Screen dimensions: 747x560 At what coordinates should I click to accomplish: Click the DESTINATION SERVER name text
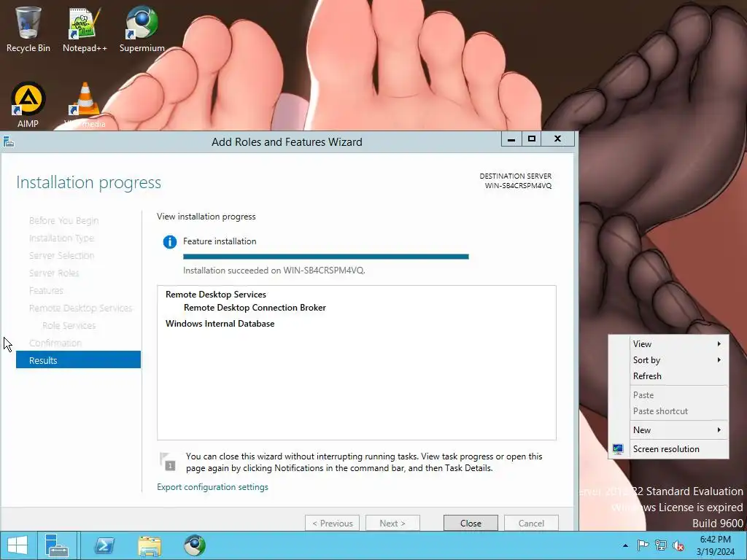(519, 186)
